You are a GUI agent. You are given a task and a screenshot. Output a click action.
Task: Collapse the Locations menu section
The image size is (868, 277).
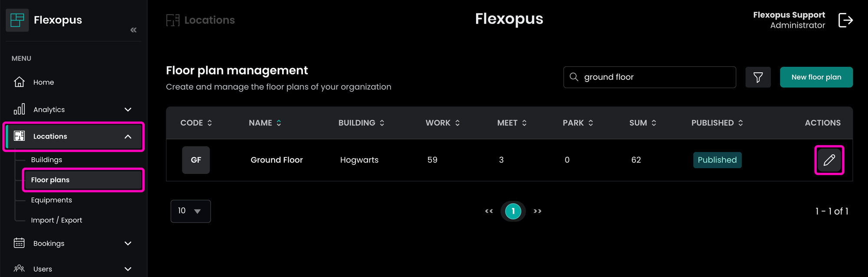pos(128,137)
